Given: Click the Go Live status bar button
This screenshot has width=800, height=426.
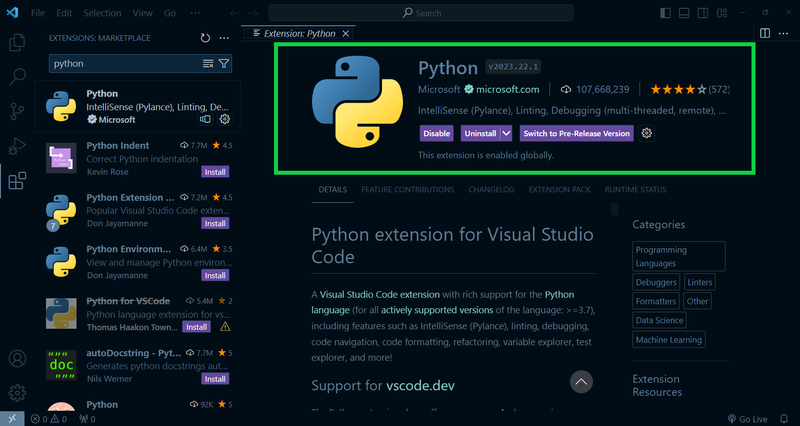Looking at the screenshot, I should pyautogui.click(x=747, y=419).
